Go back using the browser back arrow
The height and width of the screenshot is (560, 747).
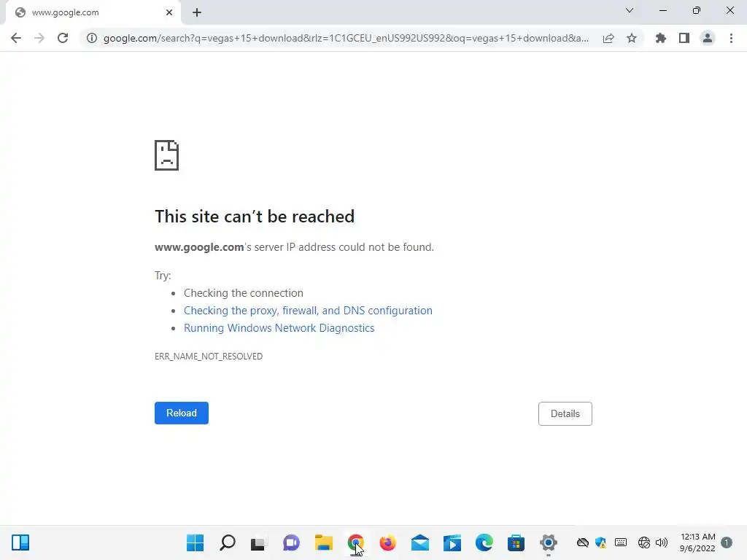tap(16, 38)
